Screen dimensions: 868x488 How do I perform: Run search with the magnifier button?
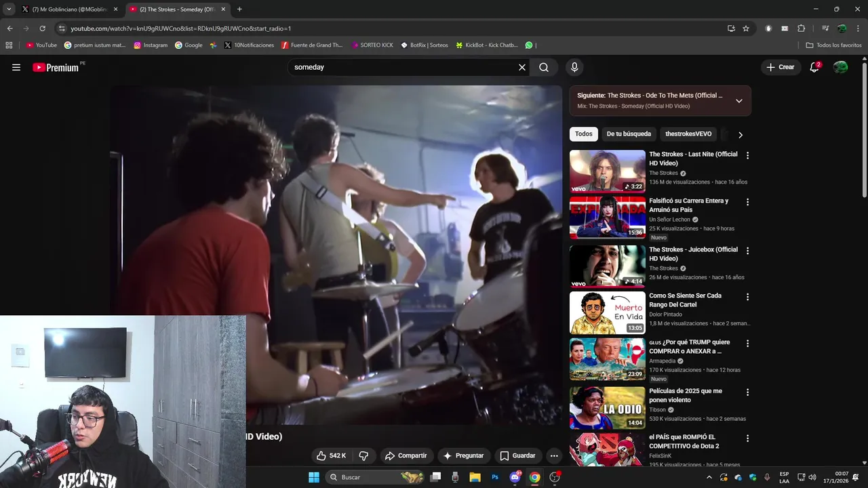(544, 67)
